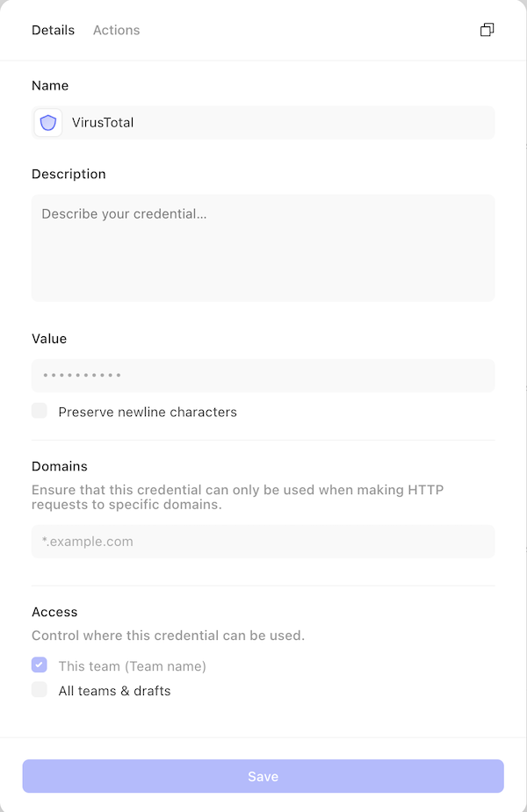527x812 pixels.
Task: Click the Value field label
Action: click(x=49, y=339)
